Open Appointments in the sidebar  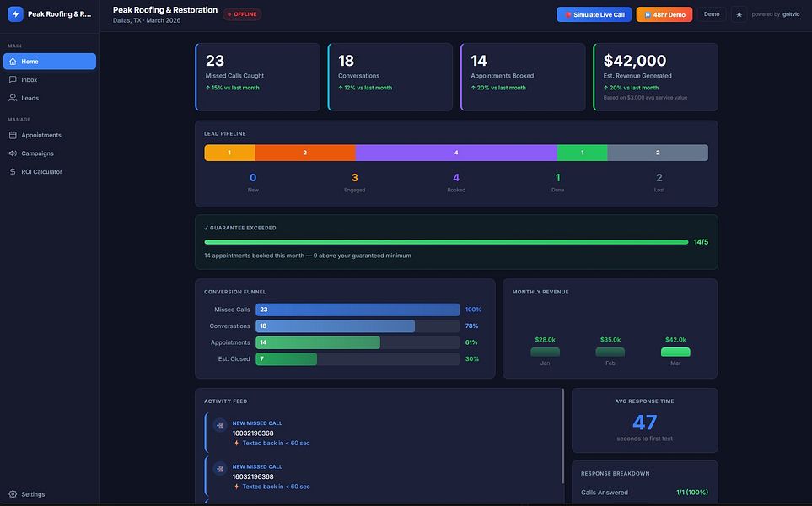click(x=50, y=135)
